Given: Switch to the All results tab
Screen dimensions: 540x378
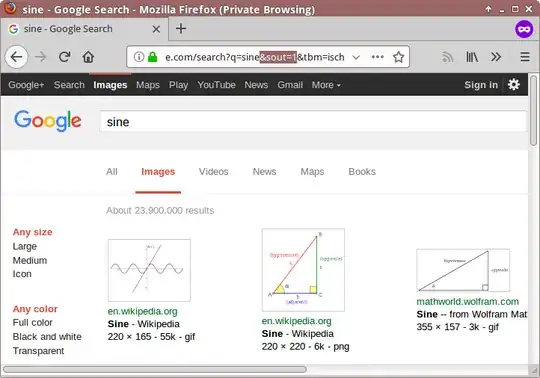Looking at the screenshot, I should click(x=112, y=171).
